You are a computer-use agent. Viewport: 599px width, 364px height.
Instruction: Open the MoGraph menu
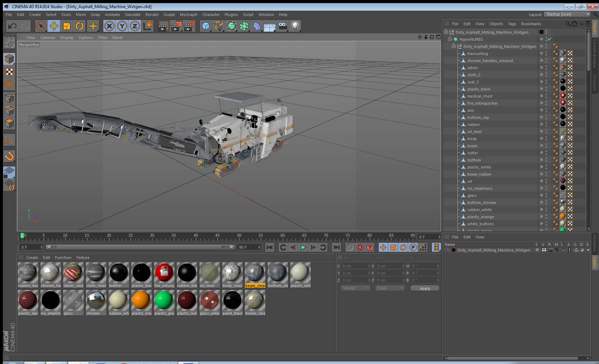click(x=188, y=15)
